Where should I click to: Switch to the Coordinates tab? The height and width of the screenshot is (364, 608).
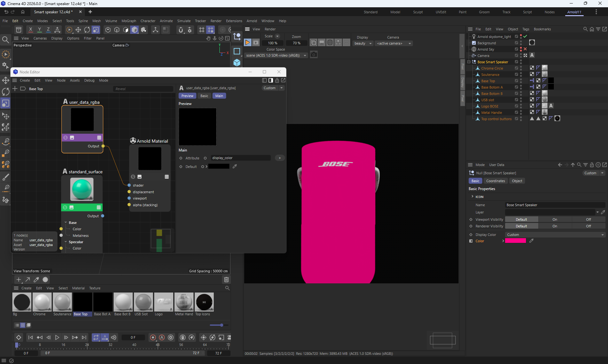tap(495, 181)
